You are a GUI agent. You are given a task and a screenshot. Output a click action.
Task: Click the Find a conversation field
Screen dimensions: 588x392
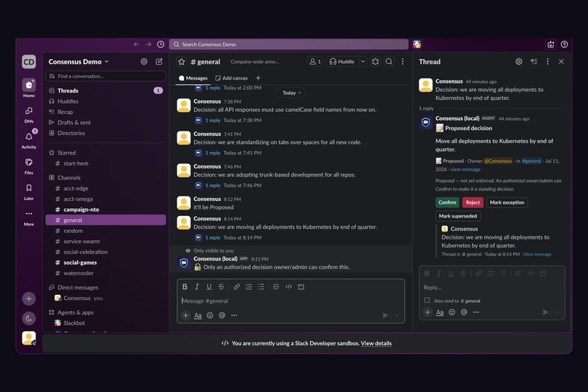(x=105, y=76)
